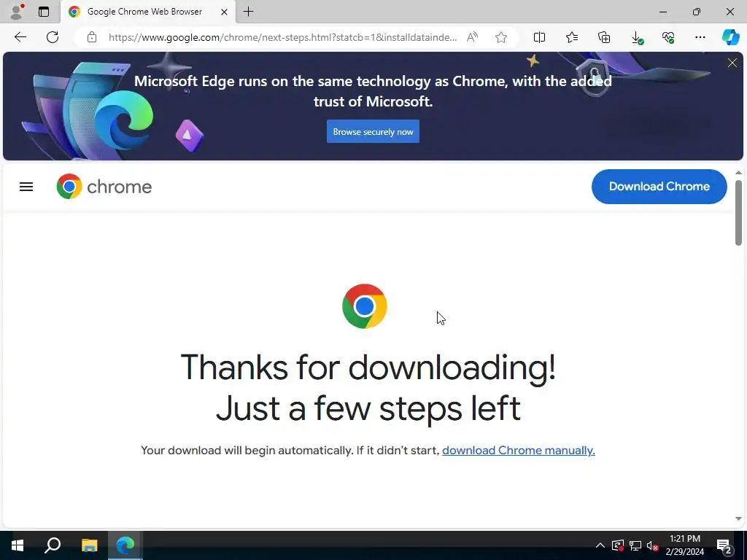Show hidden system tray icons
The height and width of the screenshot is (560, 747).
click(x=600, y=545)
